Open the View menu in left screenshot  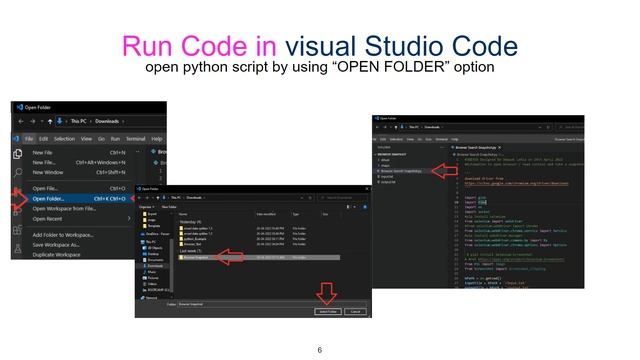click(x=86, y=139)
